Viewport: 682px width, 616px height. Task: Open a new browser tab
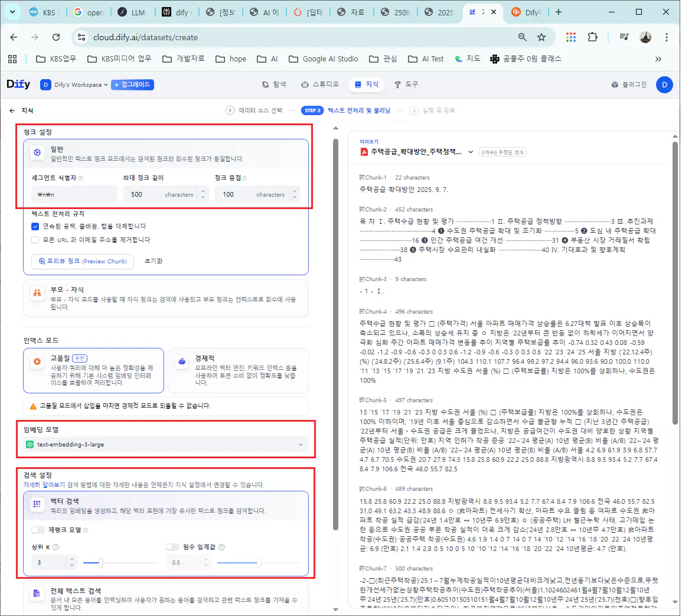[559, 12]
